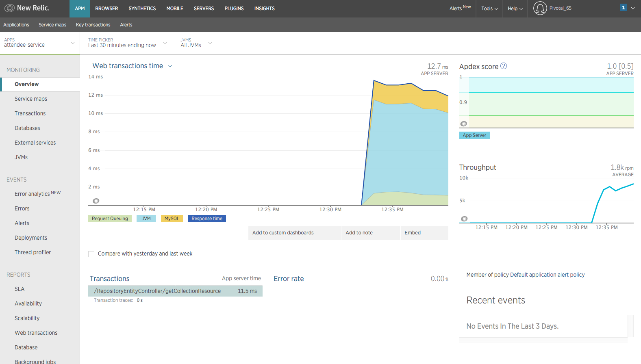Switch to the BROWSER tab

(106, 9)
